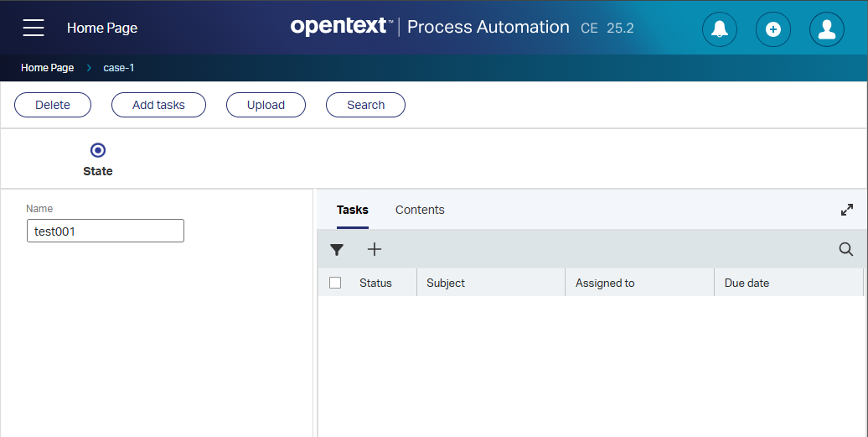Screen dimensions: 868x437
Task: Go to Home Page via breadcrumb
Action: (47, 68)
